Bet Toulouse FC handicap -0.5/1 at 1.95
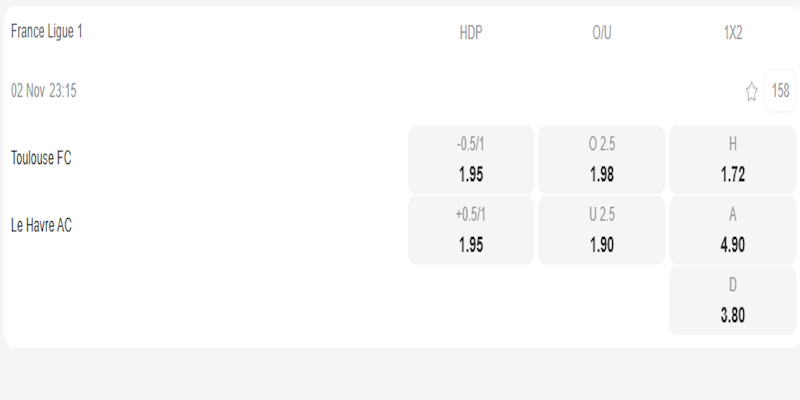 pyautogui.click(x=471, y=159)
